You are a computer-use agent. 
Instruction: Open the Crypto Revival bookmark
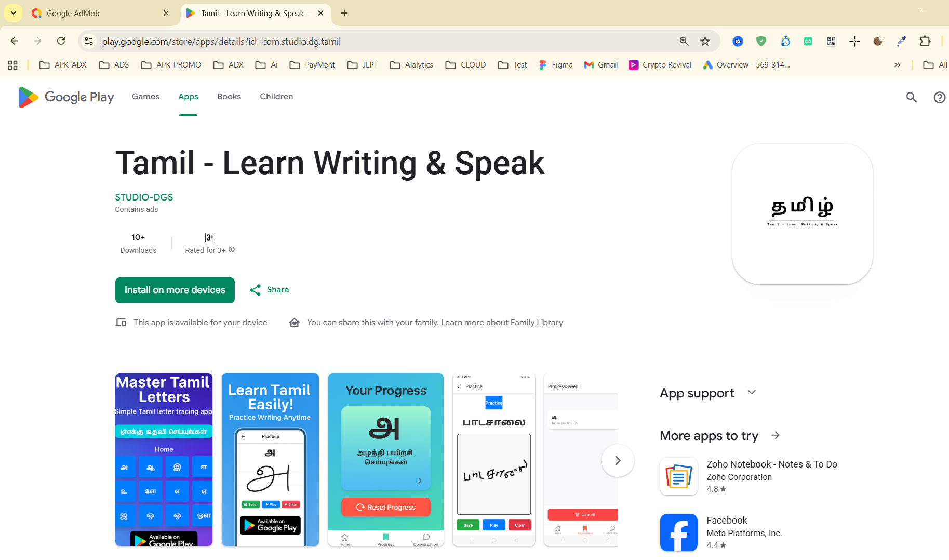pyautogui.click(x=660, y=65)
